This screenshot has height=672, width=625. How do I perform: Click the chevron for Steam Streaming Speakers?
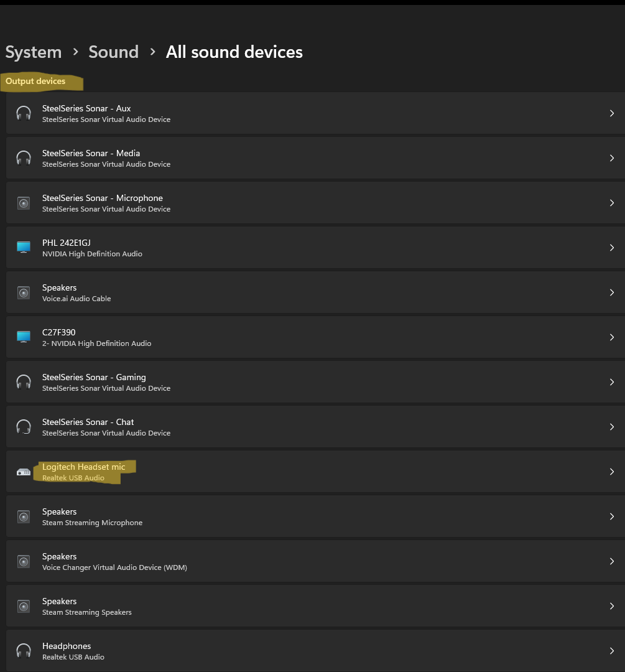point(612,606)
